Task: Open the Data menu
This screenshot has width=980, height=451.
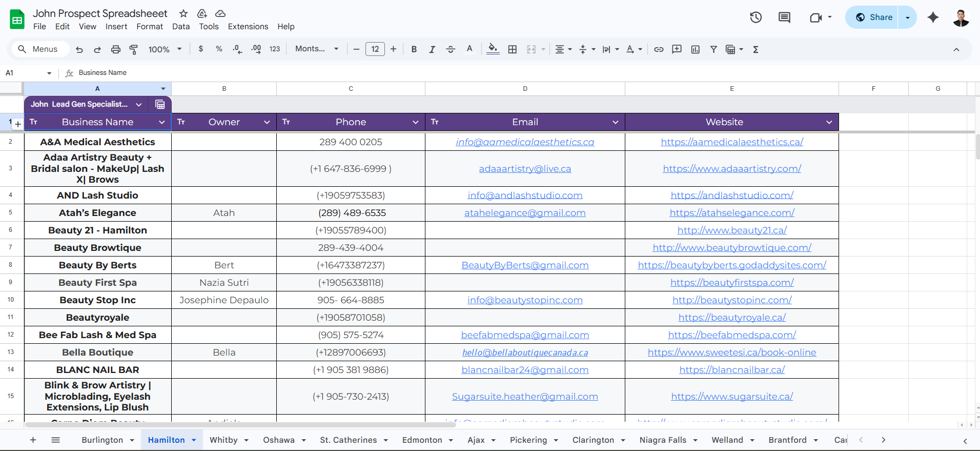Action: point(181,27)
